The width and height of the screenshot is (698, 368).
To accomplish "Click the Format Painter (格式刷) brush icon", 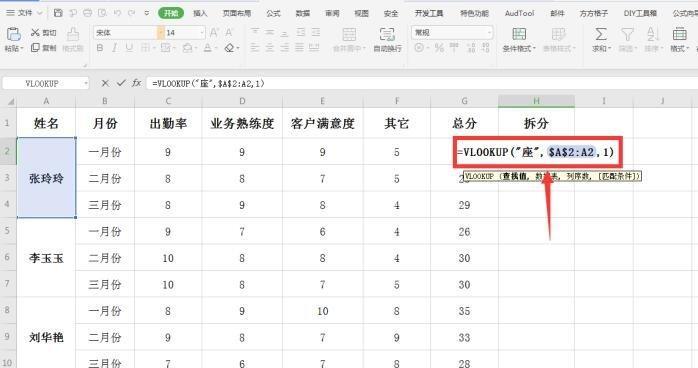I will (73, 34).
